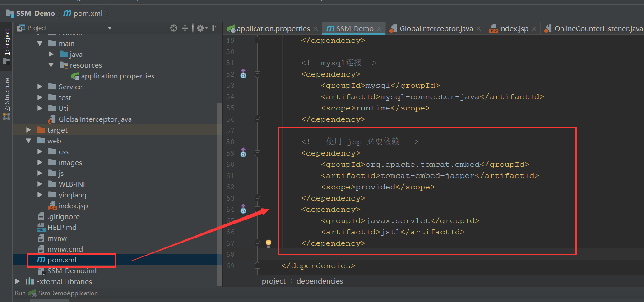Image resolution: width=644 pixels, height=302 pixels.
Task: Fold the dependency block at line 52
Action: (257, 74)
